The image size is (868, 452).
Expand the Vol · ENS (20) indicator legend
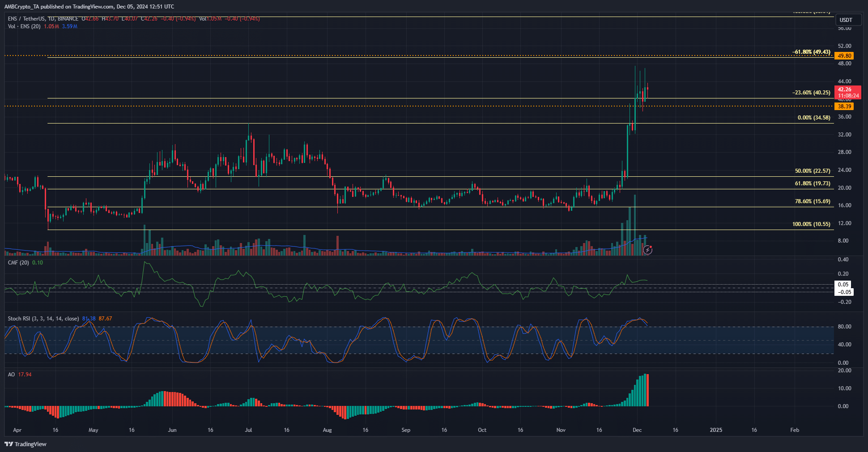pos(24,26)
